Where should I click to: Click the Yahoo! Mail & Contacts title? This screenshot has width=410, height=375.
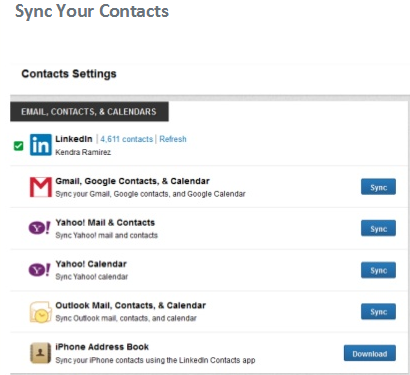(105, 223)
